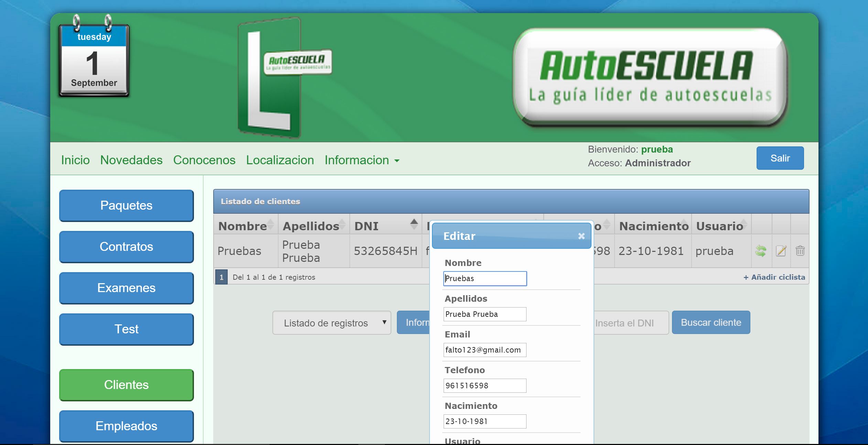Click the trash delete icon in client row
The height and width of the screenshot is (445, 868).
(x=800, y=251)
